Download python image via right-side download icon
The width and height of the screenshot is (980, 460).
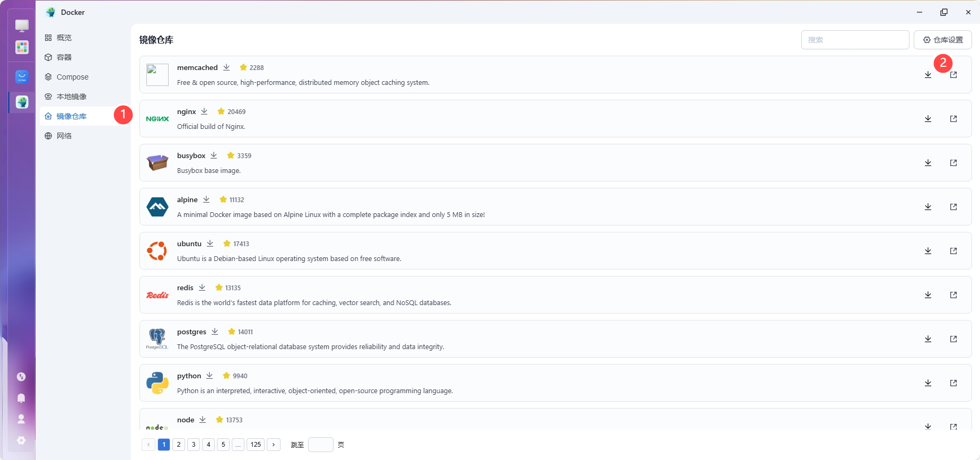[928, 383]
